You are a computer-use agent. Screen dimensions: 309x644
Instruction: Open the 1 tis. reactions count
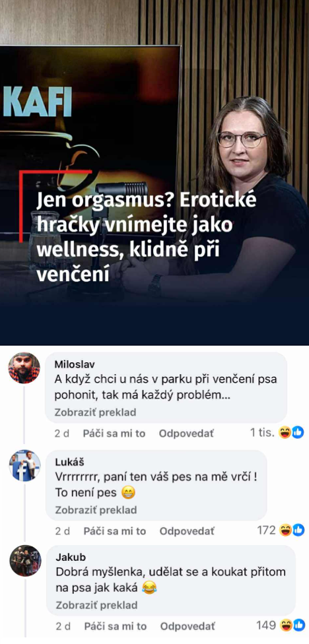263,432
